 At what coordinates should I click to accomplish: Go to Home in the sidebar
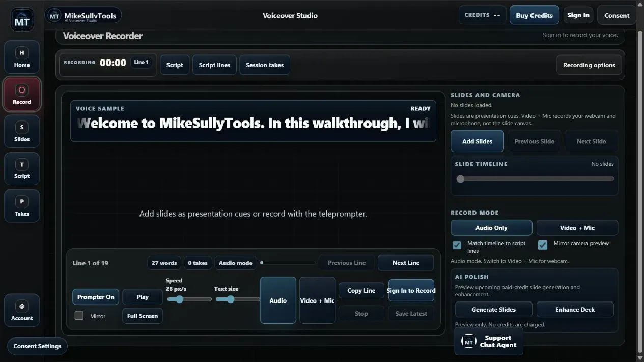[x=22, y=57]
